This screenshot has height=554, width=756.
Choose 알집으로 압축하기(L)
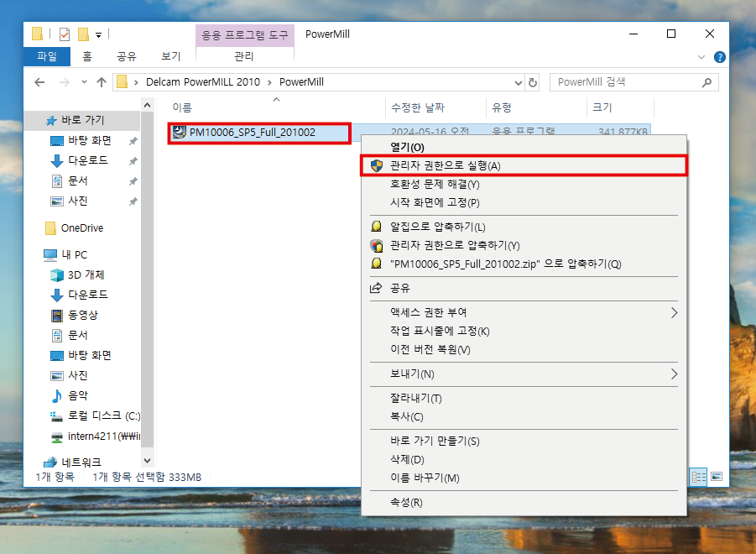524,227
